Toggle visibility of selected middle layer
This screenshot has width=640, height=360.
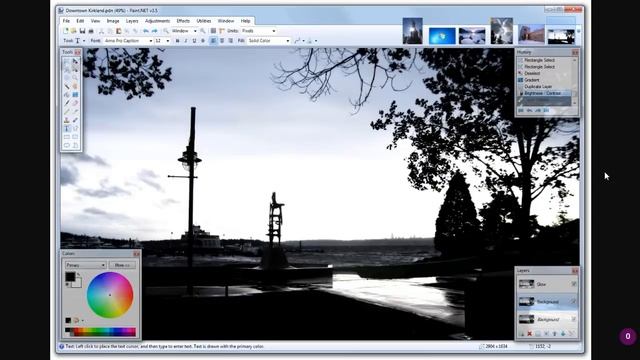tap(574, 302)
